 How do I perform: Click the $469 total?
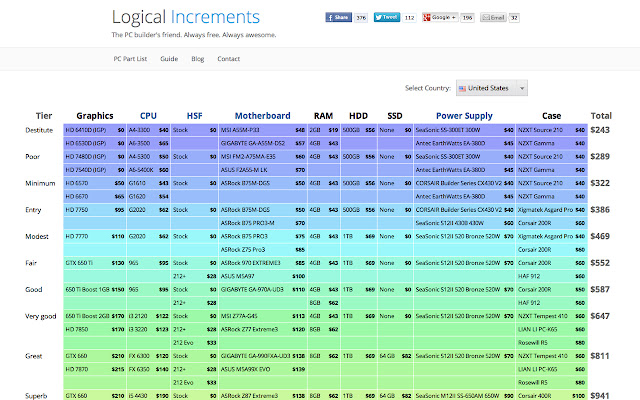[x=600, y=236]
